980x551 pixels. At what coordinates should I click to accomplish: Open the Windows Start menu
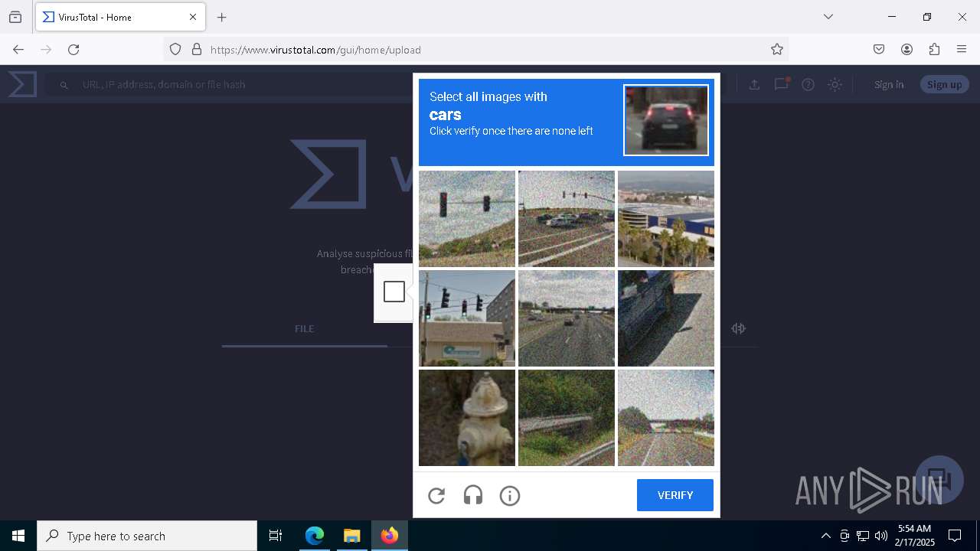pos(18,536)
